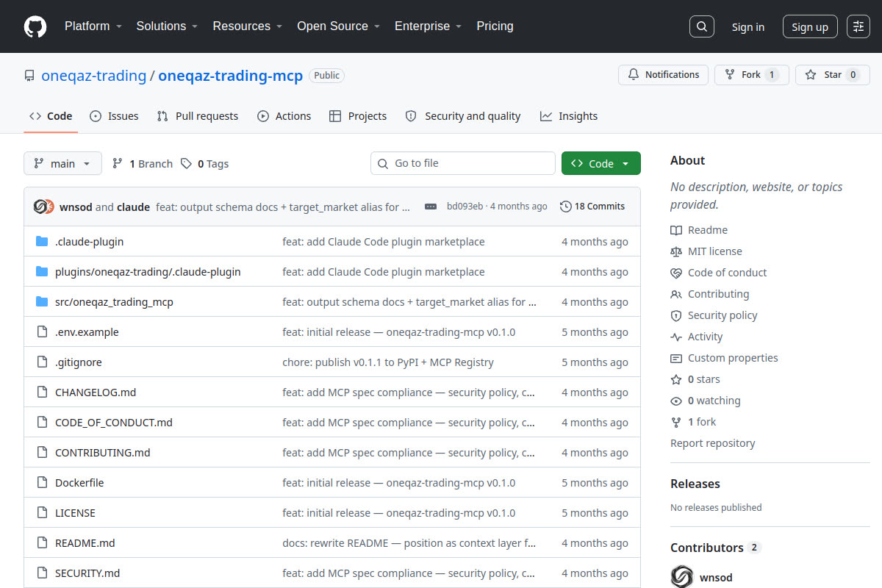
Task: Click the clock icon beside 18 Commits
Action: [x=565, y=207]
